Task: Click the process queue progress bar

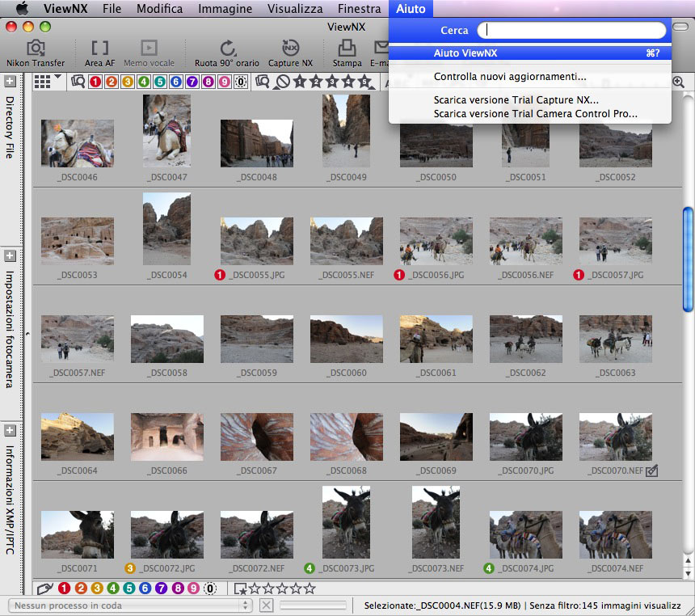Action: (x=313, y=605)
